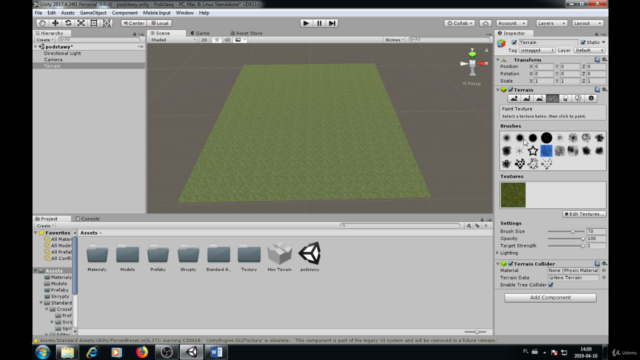640x360 pixels.
Task: Open the Tekstury folder in Assets grid
Action: click(249, 258)
